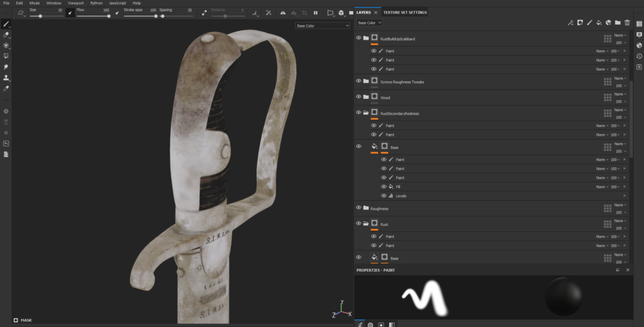Add a fill layer using bucket icon
This screenshot has height=327, width=644.
coord(599,23)
